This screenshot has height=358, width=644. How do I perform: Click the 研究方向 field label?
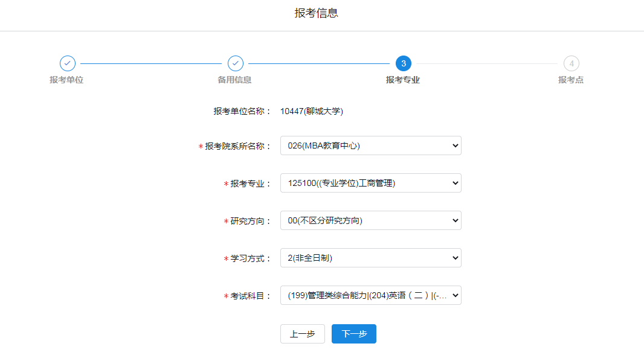coord(251,222)
